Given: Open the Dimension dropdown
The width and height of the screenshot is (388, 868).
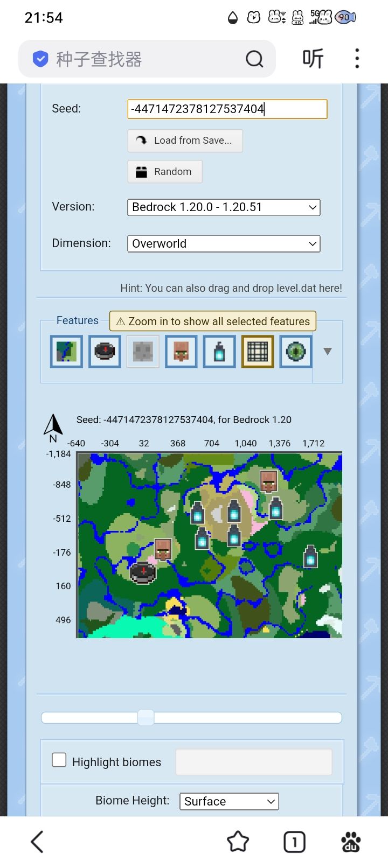Looking at the screenshot, I should tap(224, 243).
